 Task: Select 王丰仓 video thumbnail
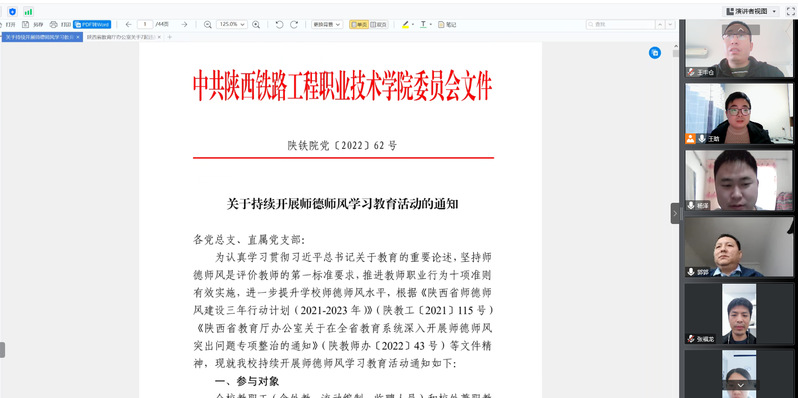tap(738, 48)
